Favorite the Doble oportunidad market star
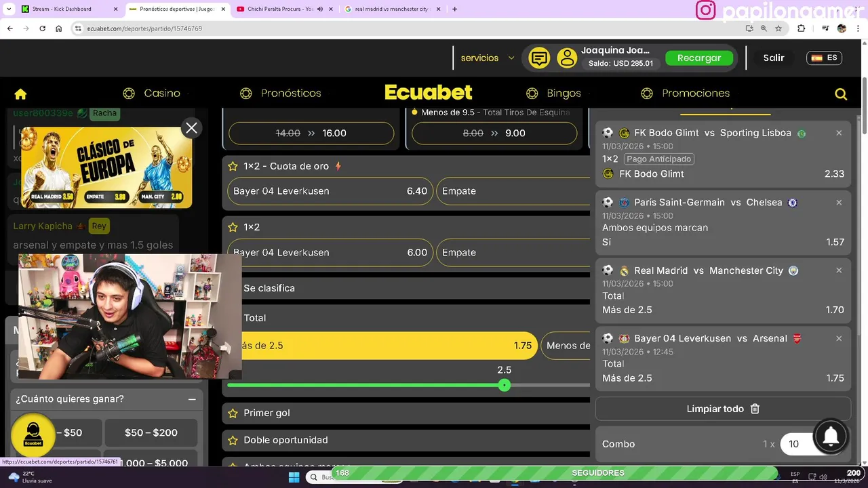868x488 pixels. 233,440
